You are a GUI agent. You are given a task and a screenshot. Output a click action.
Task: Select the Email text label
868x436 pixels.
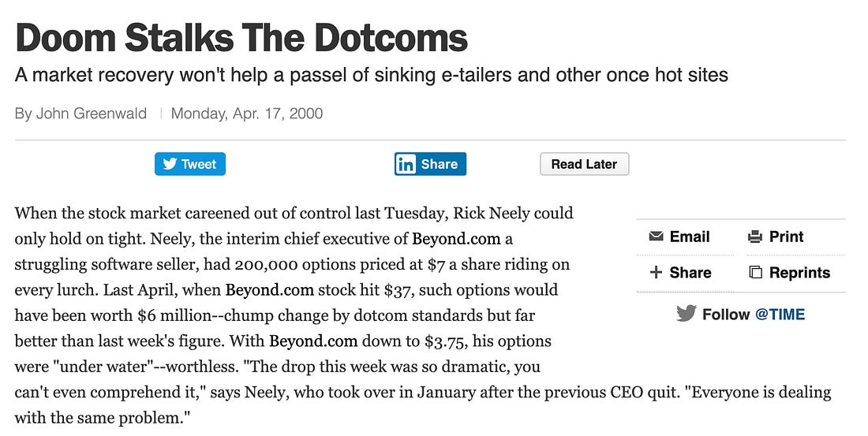pyautogui.click(x=690, y=237)
